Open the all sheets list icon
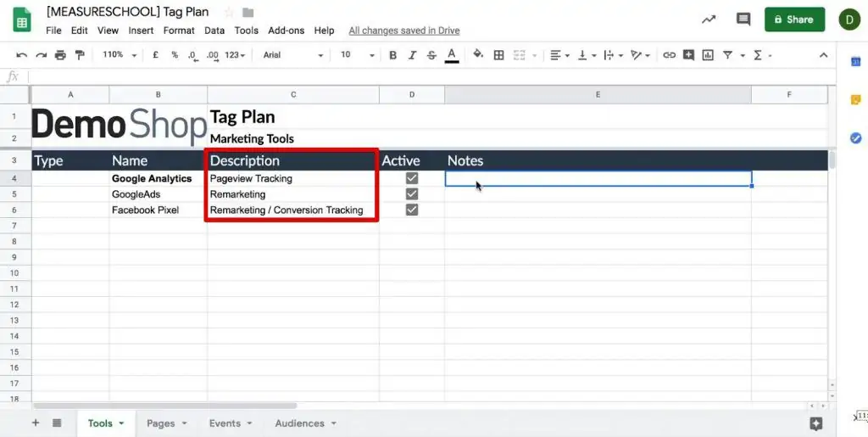Viewport: 868px width, 437px height. click(x=57, y=423)
